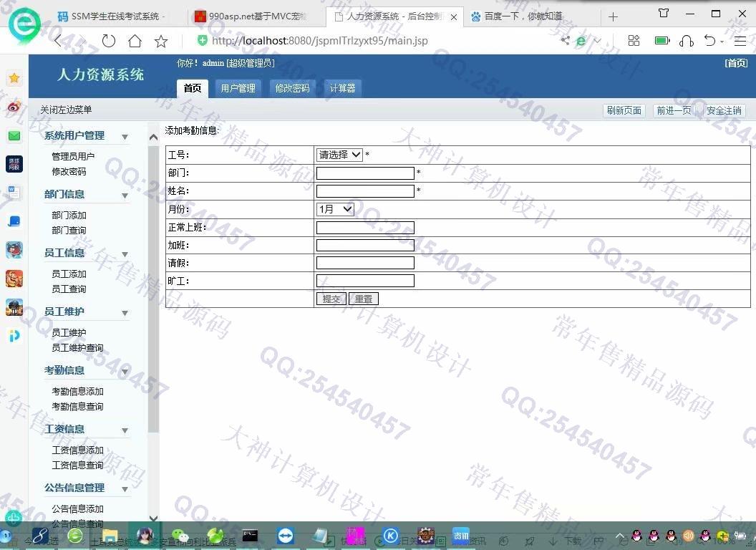Open Kugou K icon in taskbar

coord(391,536)
